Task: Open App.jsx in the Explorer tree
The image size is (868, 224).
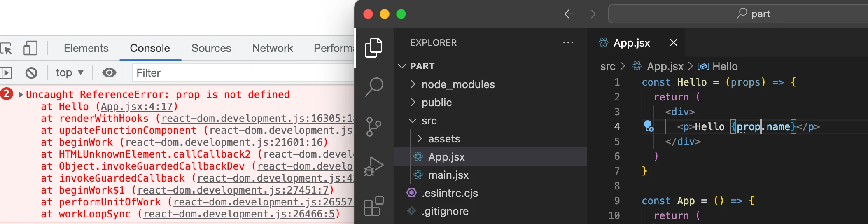Action: (490, 157)
